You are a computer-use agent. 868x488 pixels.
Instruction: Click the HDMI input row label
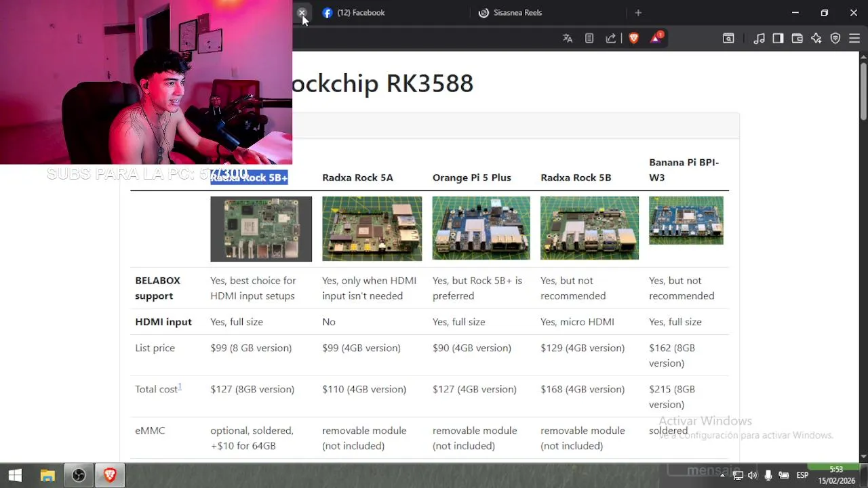pyautogui.click(x=163, y=322)
